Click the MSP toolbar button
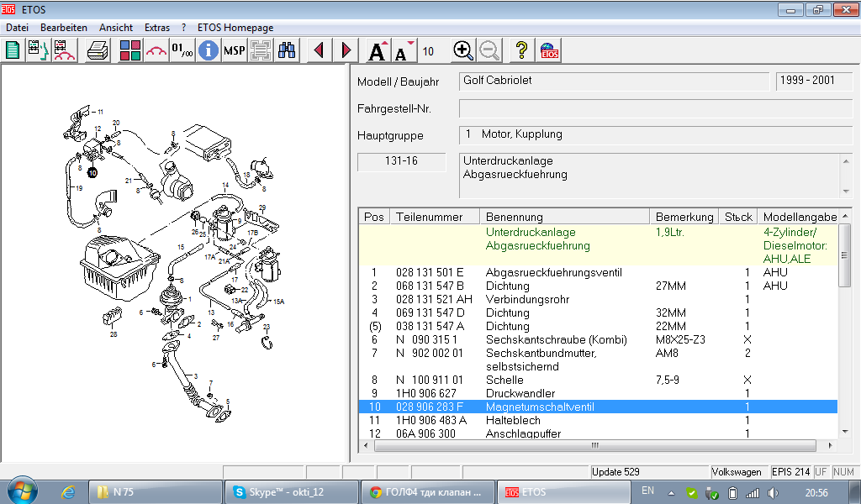The width and height of the screenshot is (861, 504). click(x=234, y=50)
